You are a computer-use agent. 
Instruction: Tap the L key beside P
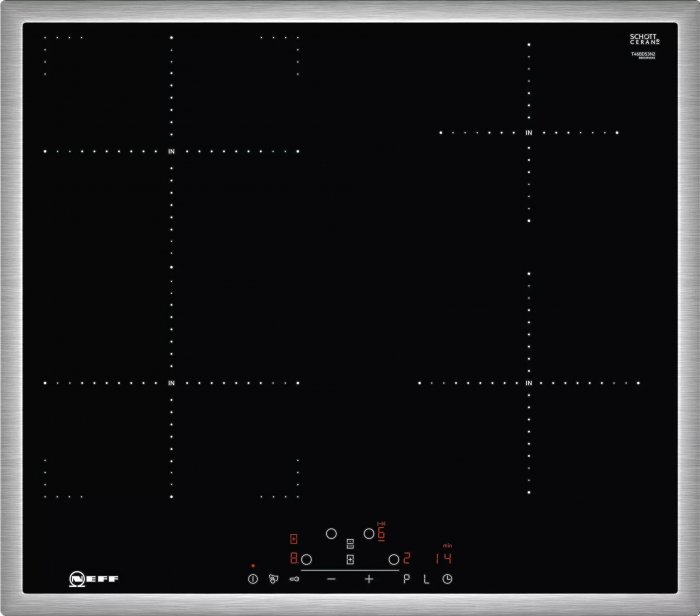[x=425, y=579]
